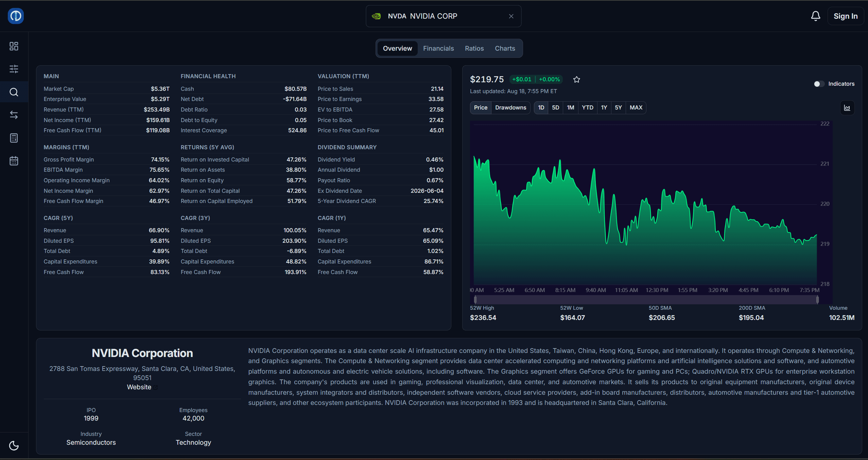
Task: Select the 5Y time range
Action: 618,108
